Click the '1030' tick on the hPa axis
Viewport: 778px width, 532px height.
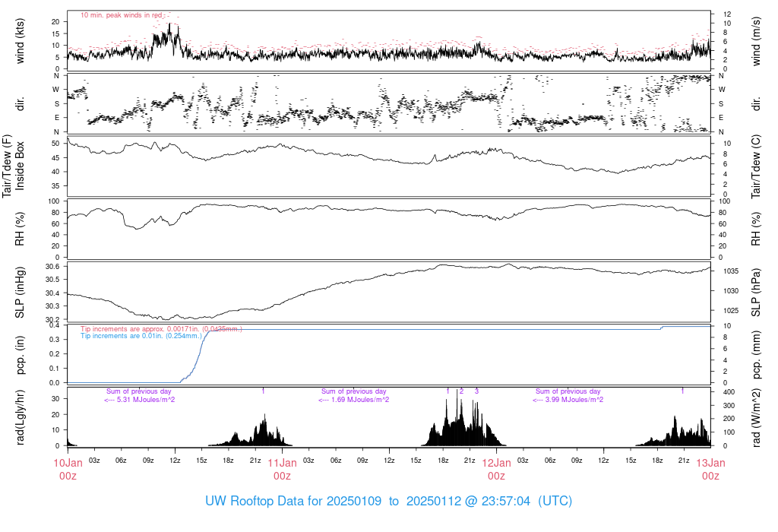(x=730, y=291)
